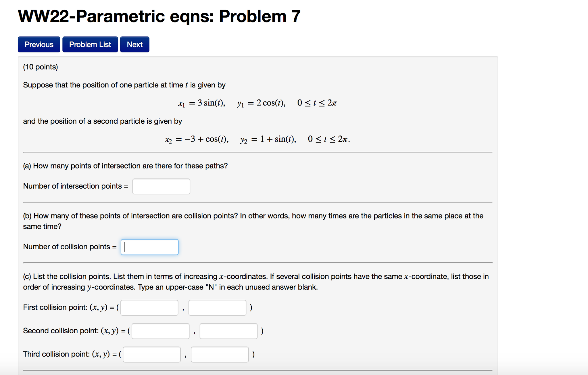
Task: Click the Previous button
Action: pyautogui.click(x=39, y=45)
